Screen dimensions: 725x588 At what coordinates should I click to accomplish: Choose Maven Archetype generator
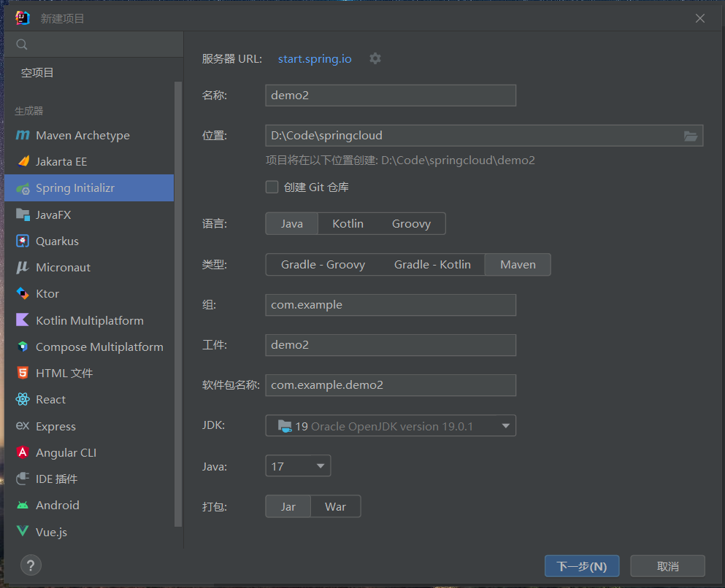coord(89,136)
